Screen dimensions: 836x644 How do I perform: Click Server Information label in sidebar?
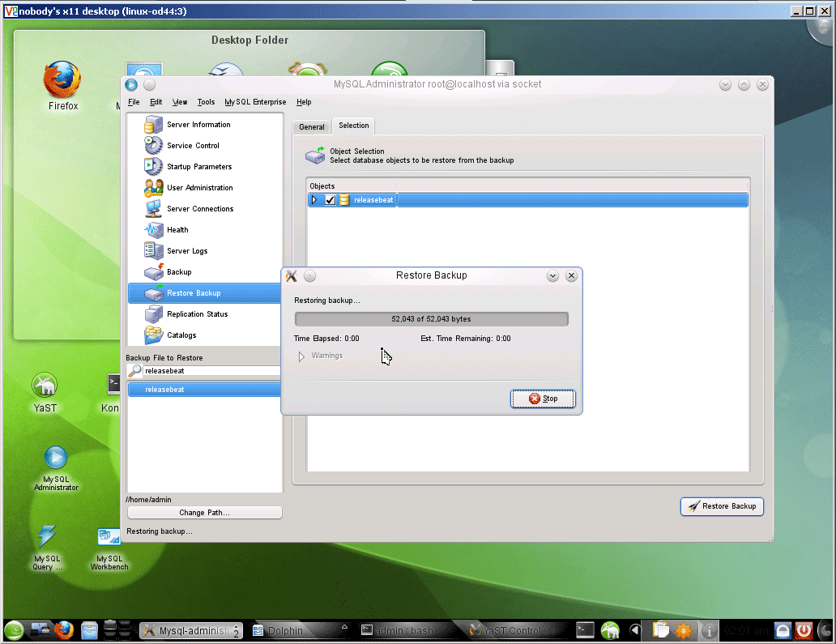coord(198,124)
